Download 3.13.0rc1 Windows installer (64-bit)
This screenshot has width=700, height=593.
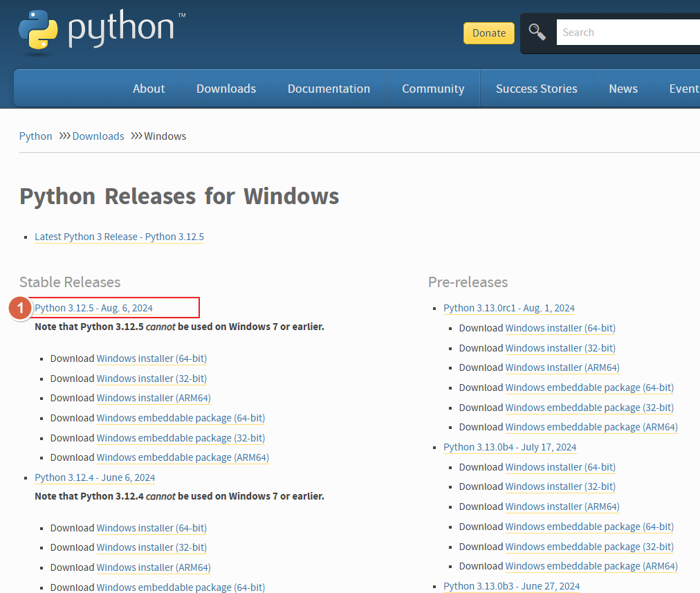pyautogui.click(x=560, y=328)
